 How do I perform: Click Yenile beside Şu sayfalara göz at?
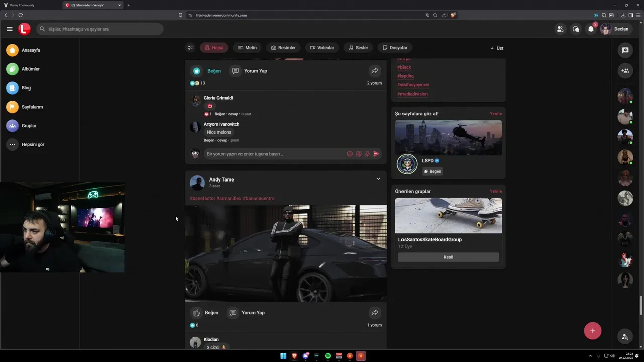pyautogui.click(x=496, y=114)
